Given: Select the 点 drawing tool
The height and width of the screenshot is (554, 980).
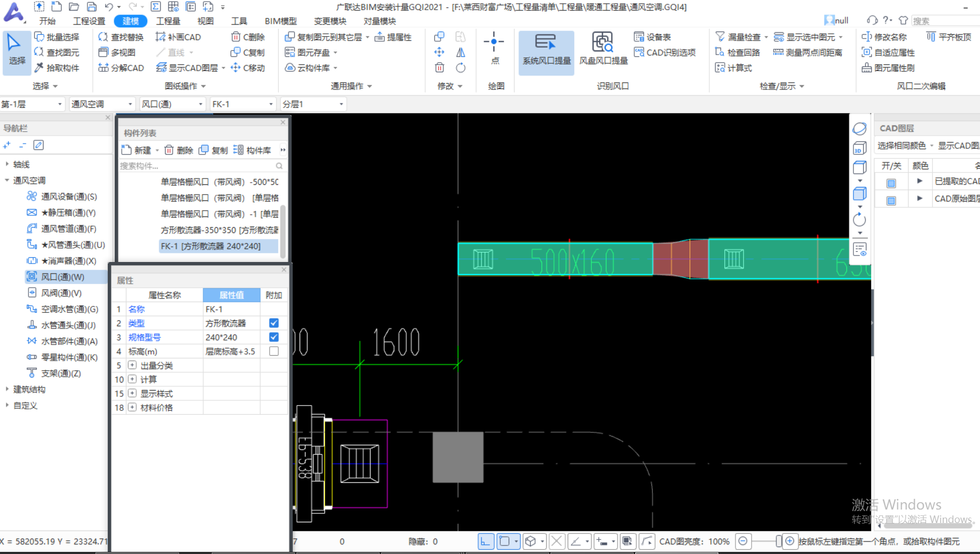Looking at the screenshot, I should (x=494, y=49).
